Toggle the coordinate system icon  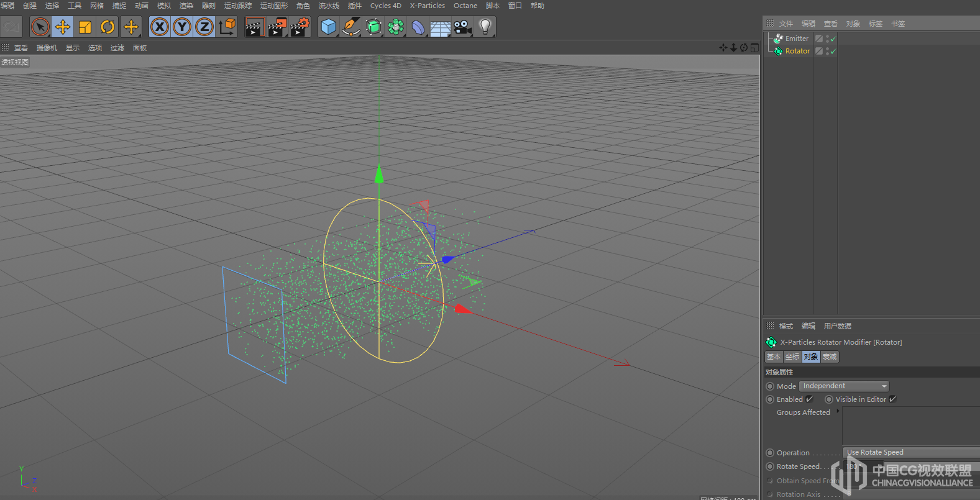coord(227,27)
